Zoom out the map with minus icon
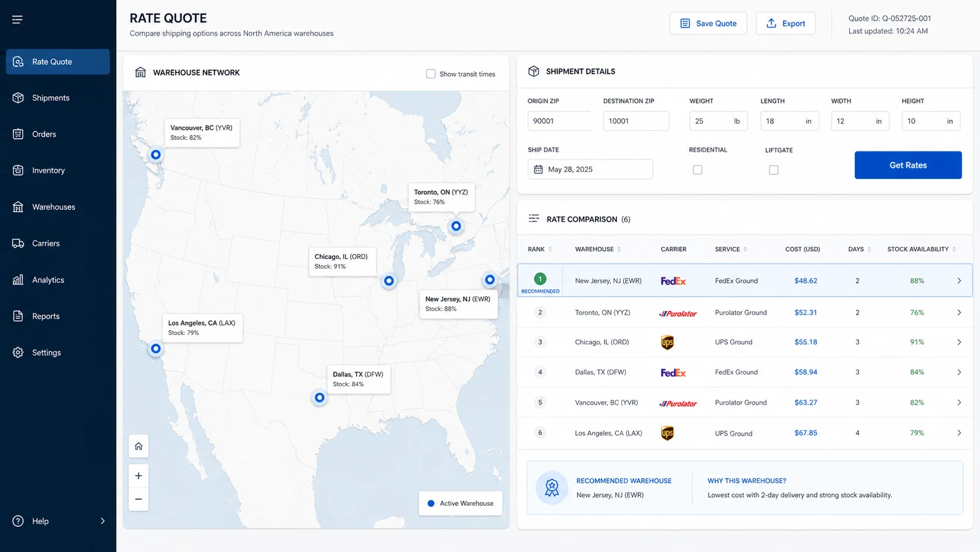 click(138, 499)
